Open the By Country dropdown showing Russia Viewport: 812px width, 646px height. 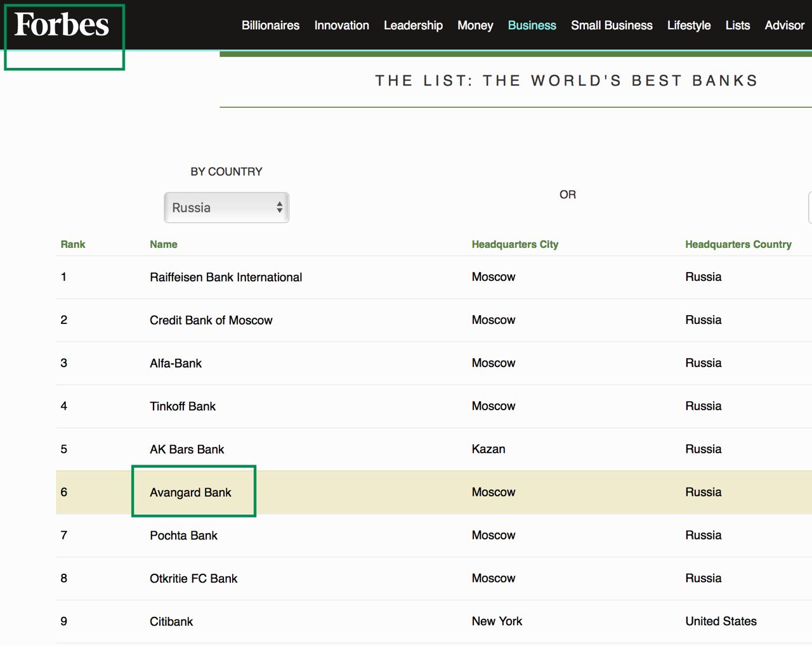pyautogui.click(x=226, y=207)
